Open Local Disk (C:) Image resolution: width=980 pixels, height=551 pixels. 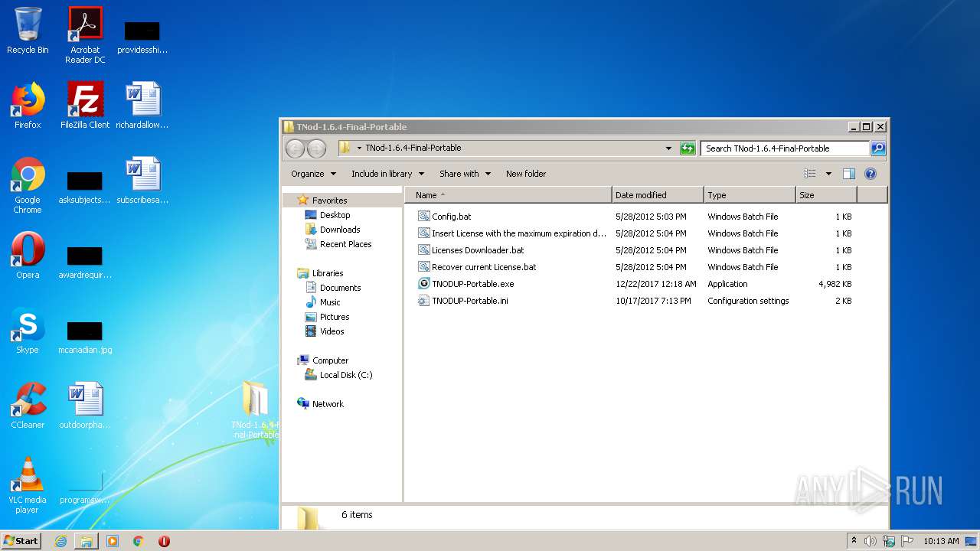coord(346,375)
